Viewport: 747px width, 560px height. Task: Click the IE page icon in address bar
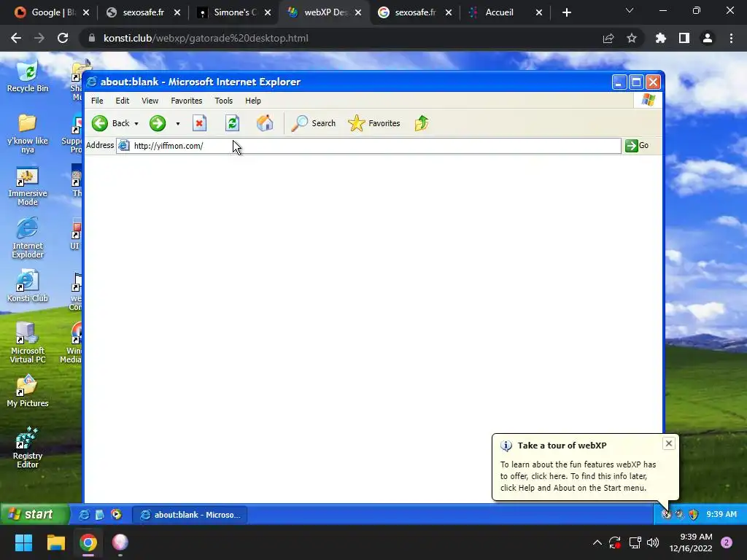[123, 146]
